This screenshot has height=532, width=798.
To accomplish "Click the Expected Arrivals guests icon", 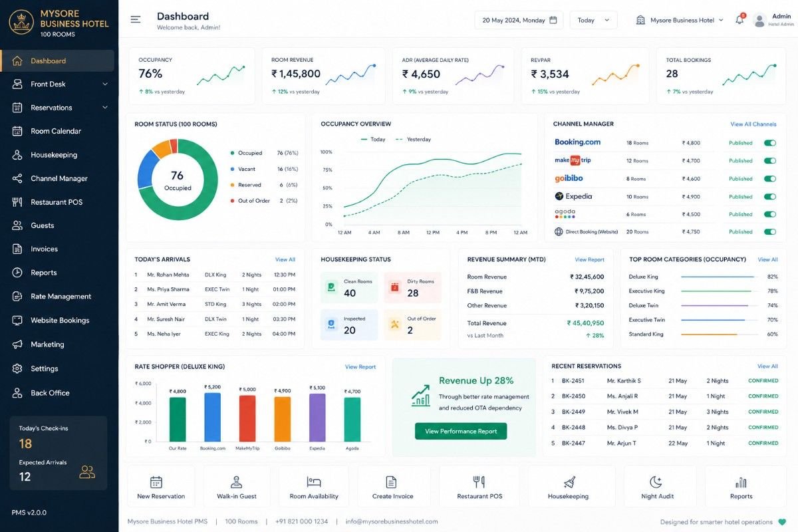I will point(87,472).
